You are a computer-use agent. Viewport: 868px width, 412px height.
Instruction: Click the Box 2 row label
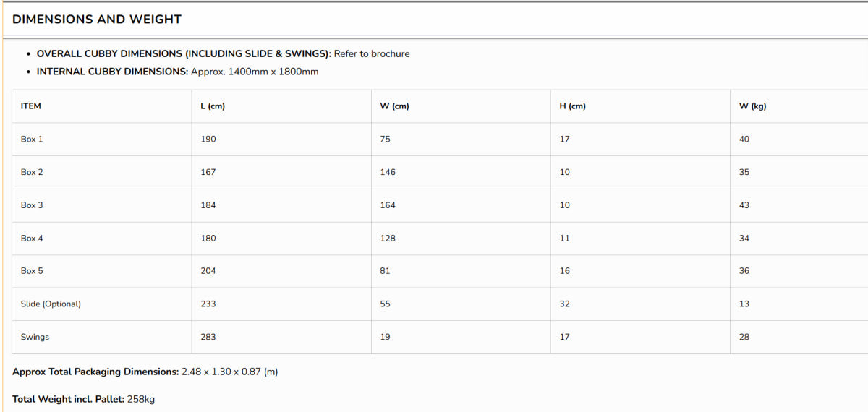32,172
